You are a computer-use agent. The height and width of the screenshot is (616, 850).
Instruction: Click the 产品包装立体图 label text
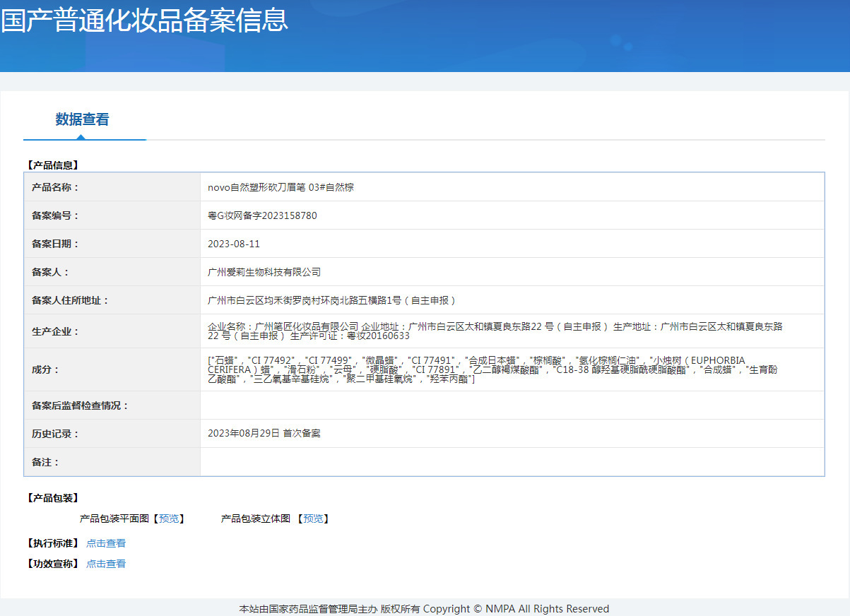point(256,519)
